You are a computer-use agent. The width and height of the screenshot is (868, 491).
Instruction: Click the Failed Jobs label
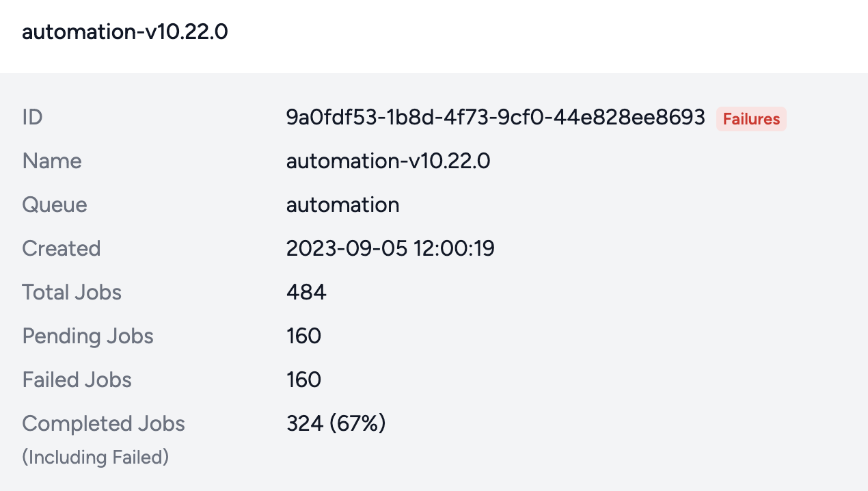77,380
